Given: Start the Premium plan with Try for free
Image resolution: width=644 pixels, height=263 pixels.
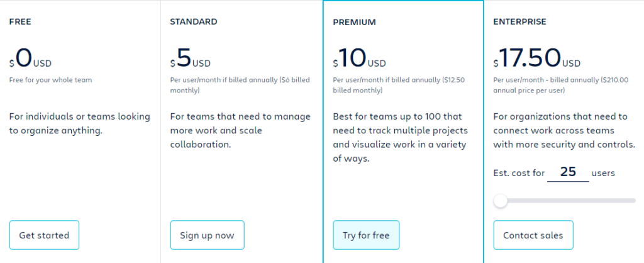Looking at the screenshot, I should click(x=366, y=235).
